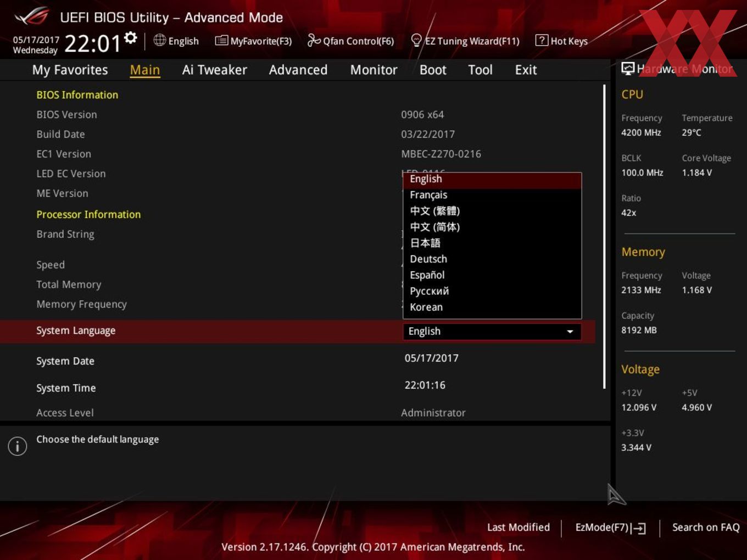
Task: Launch EZ Tuning Wizard(F11)
Action: (x=465, y=41)
